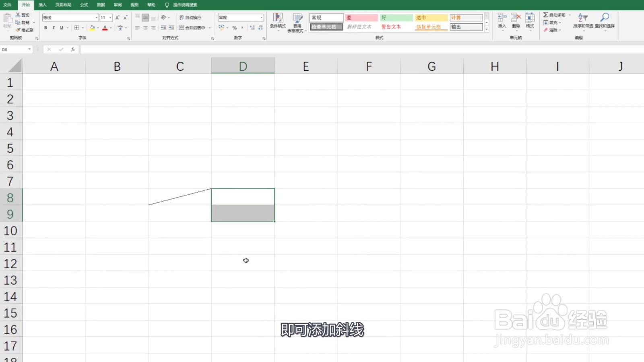Screen dimensions: 644x362
Task: Click the Borders icon
Action: [76, 28]
